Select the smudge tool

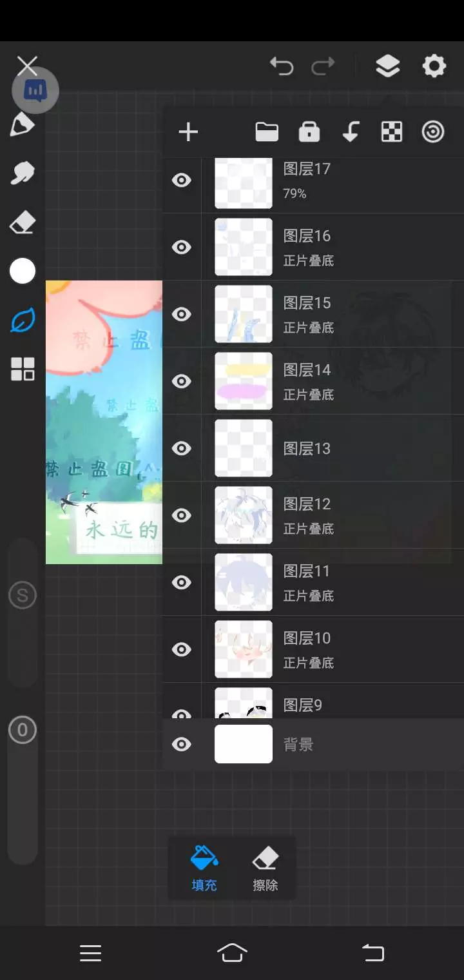click(x=23, y=173)
